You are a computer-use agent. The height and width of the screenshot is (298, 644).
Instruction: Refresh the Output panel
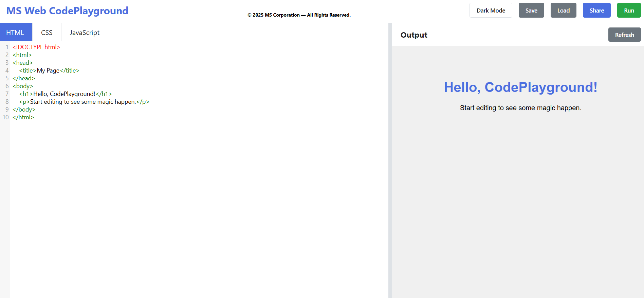pos(624,35)
